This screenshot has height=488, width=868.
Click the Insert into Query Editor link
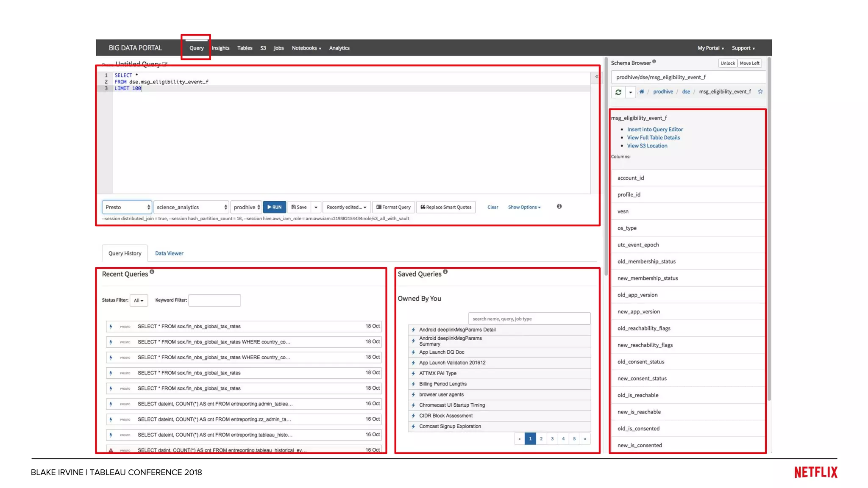pyautogui.click(x=655, y=130)
